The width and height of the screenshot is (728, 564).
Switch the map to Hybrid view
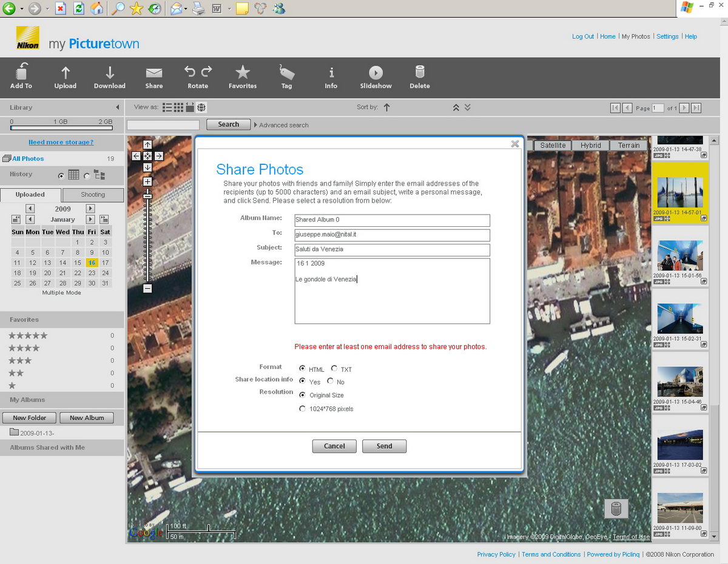pyautogui.click(x=590, y=145)
